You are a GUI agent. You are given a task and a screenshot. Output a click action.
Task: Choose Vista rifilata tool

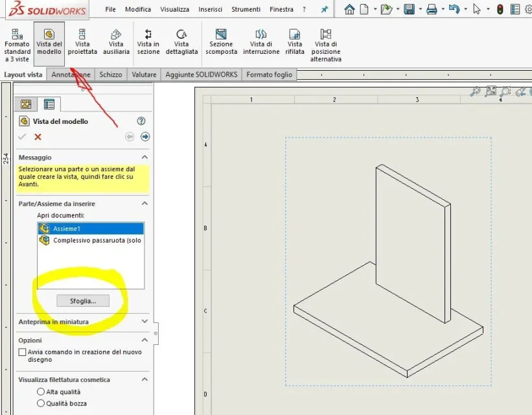pyautogui.click(x=294, y=42)
